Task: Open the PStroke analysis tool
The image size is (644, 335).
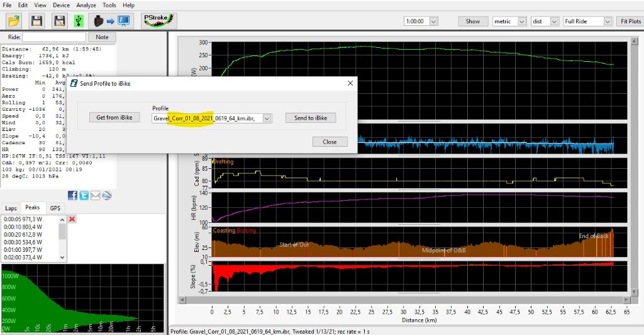Action: click(159, 21)
